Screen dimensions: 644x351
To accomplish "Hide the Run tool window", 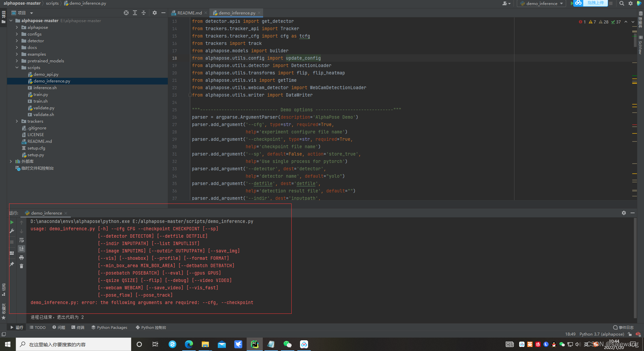I will (633, 213).
